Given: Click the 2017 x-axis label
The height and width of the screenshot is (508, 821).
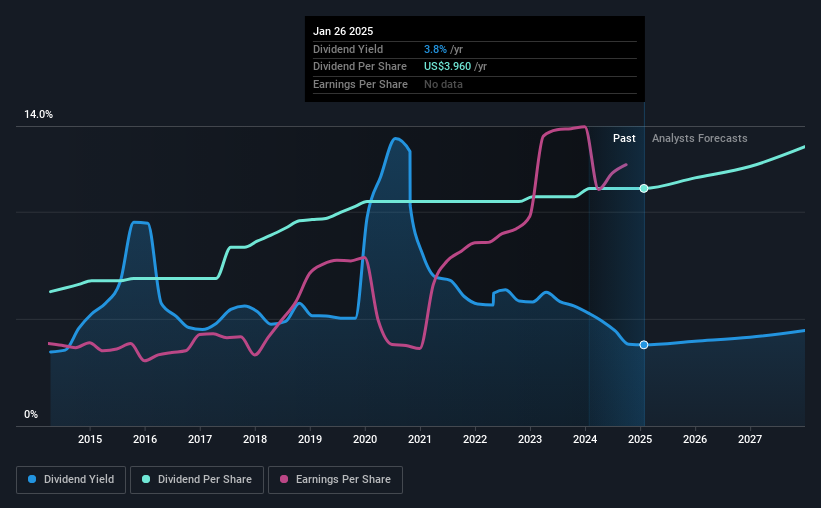Looking at the screenshot, I should 200,439.
